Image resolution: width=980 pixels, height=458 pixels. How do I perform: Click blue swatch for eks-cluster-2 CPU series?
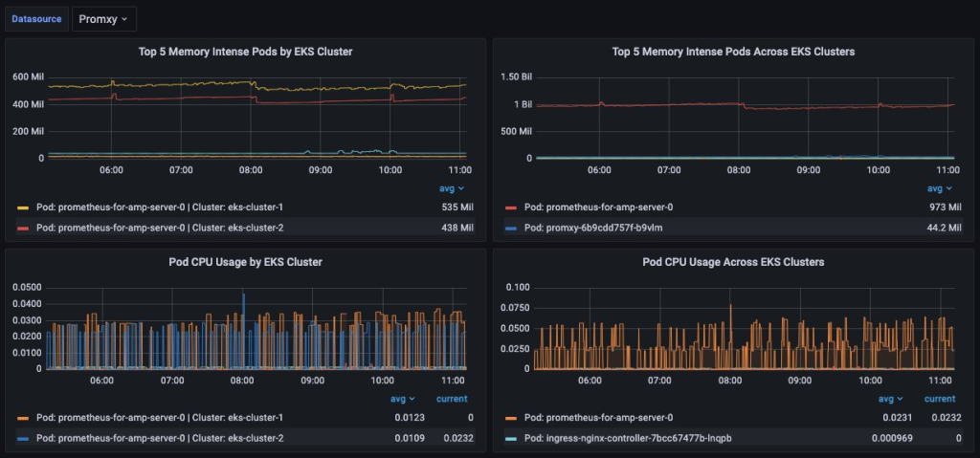23,438
